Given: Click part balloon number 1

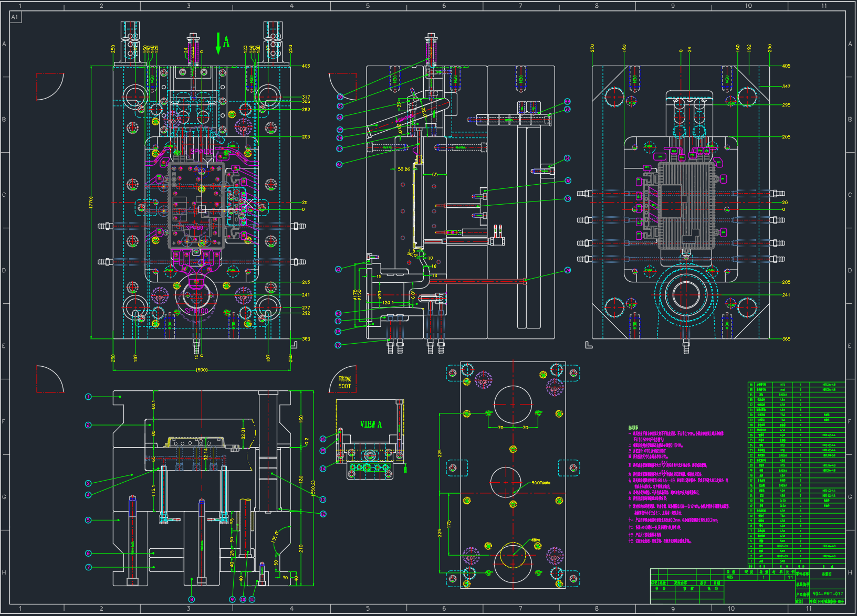Looking at the screenshot, I should point(88,397).
